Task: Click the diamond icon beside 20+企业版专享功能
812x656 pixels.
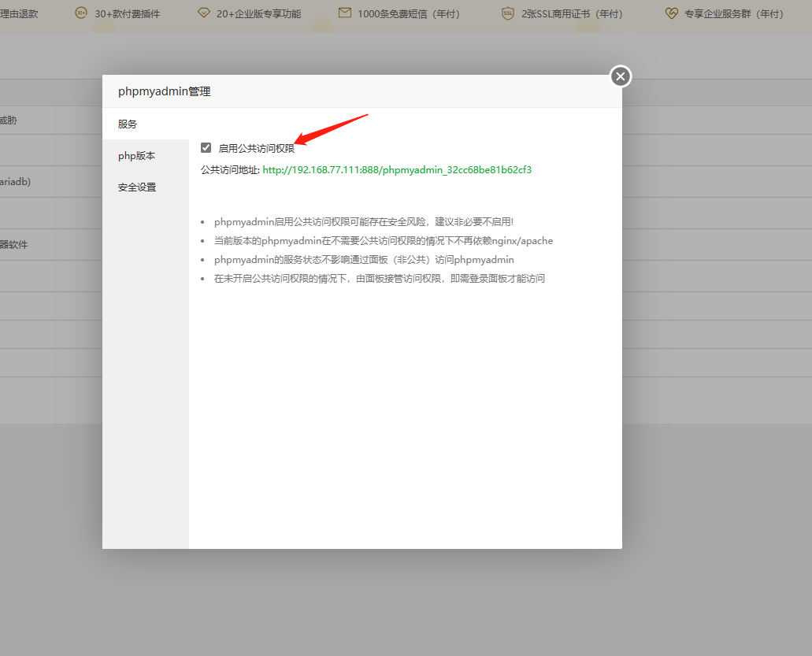Action: pos(204,13)
